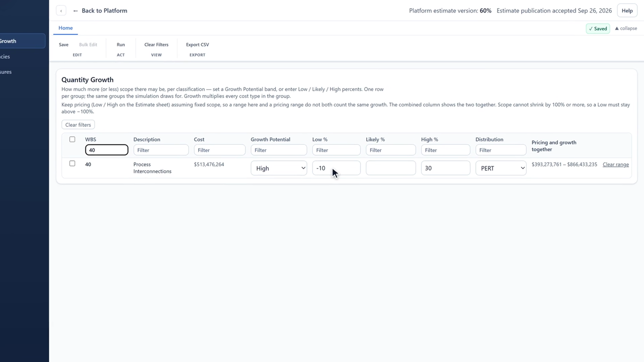Click the Distribution filter field

(x=501, y=150)
